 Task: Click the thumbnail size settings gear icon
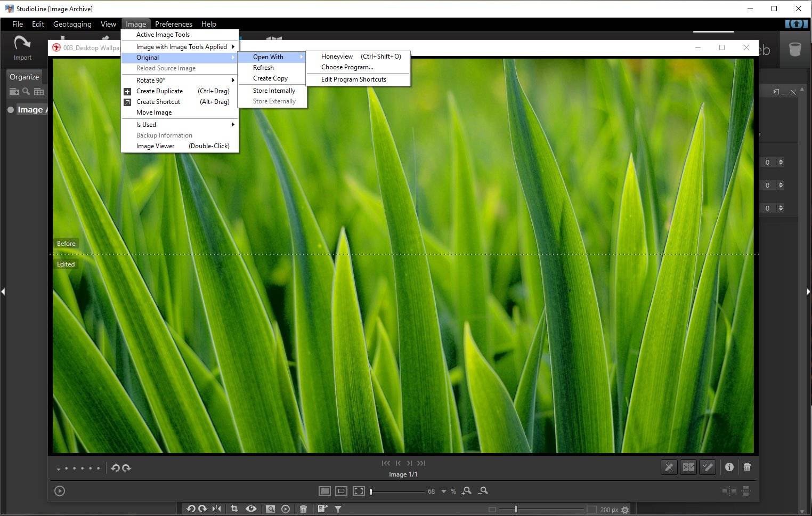[x=625, y=510]
